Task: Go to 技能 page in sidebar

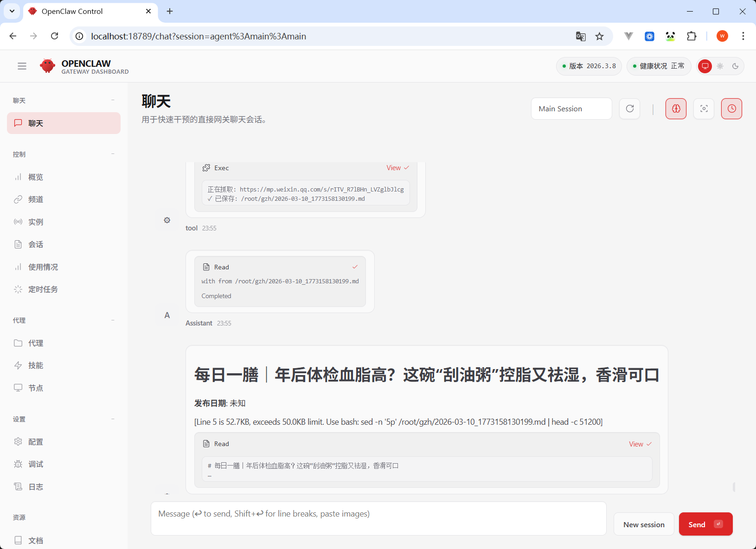Action: tap(35, 365)
